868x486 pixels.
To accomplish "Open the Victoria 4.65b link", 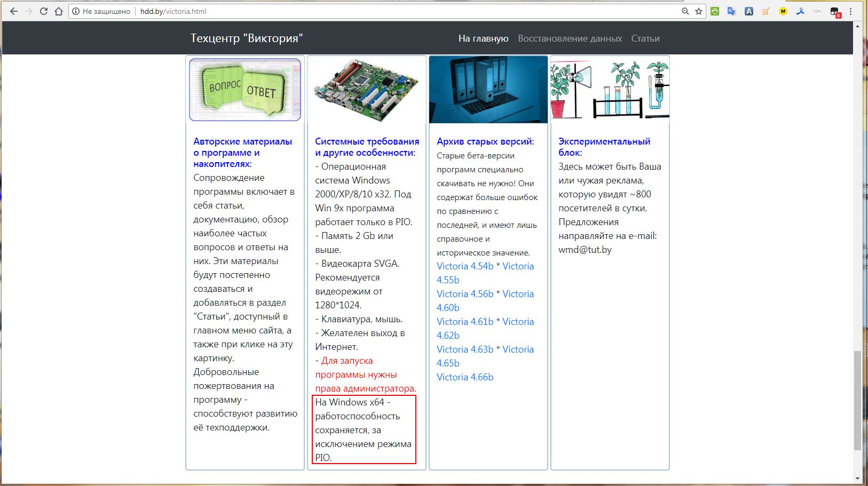I will click(485, 356).
